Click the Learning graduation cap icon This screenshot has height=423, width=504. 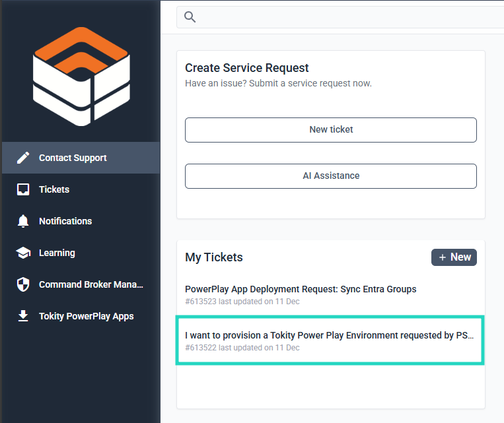(23, 253)
